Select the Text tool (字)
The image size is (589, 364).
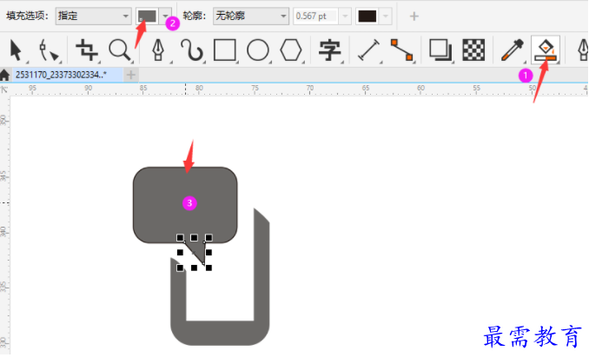329,50
